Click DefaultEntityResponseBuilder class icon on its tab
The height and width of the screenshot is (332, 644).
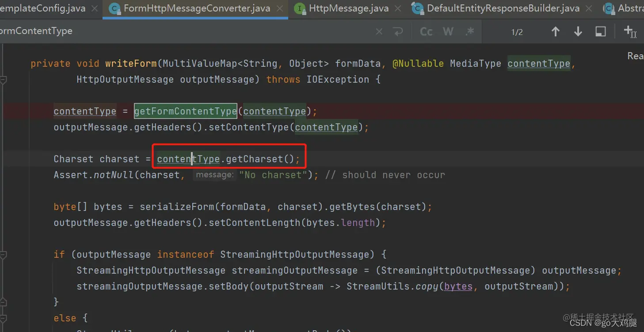[417, 8]
